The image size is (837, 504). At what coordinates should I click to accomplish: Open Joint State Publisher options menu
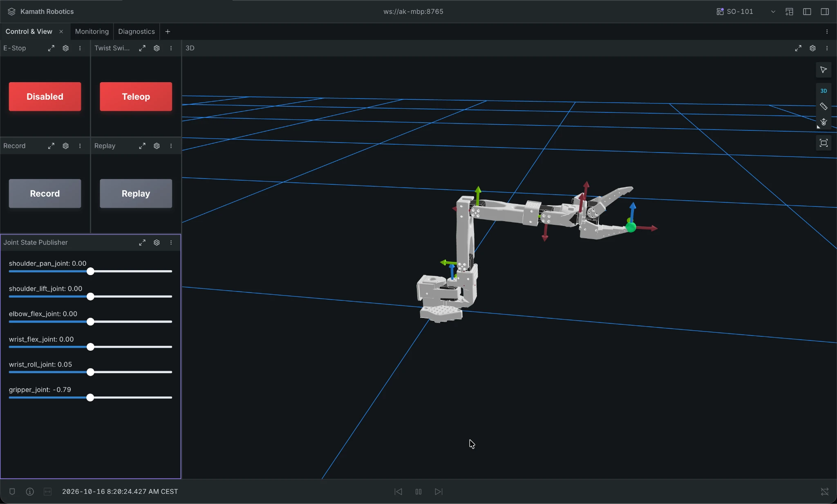[171, 243]
